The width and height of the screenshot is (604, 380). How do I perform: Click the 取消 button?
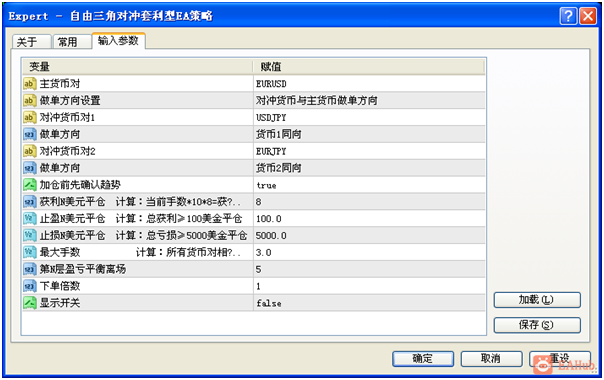[491, 359]
